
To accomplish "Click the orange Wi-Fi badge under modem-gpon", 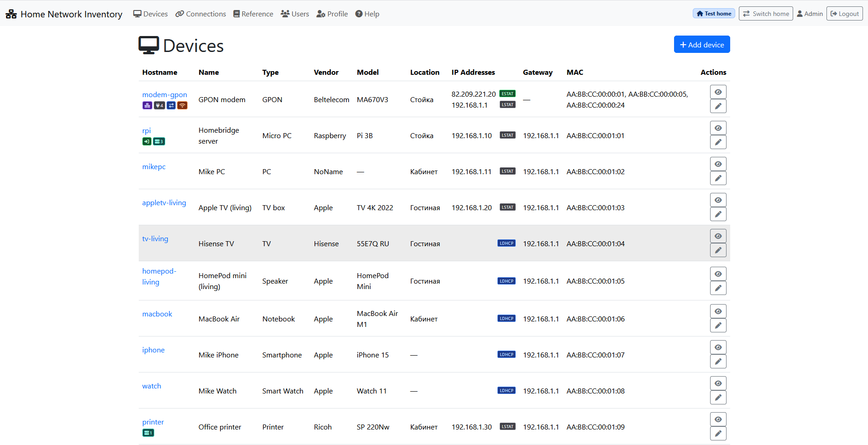I will click(183, 105).
